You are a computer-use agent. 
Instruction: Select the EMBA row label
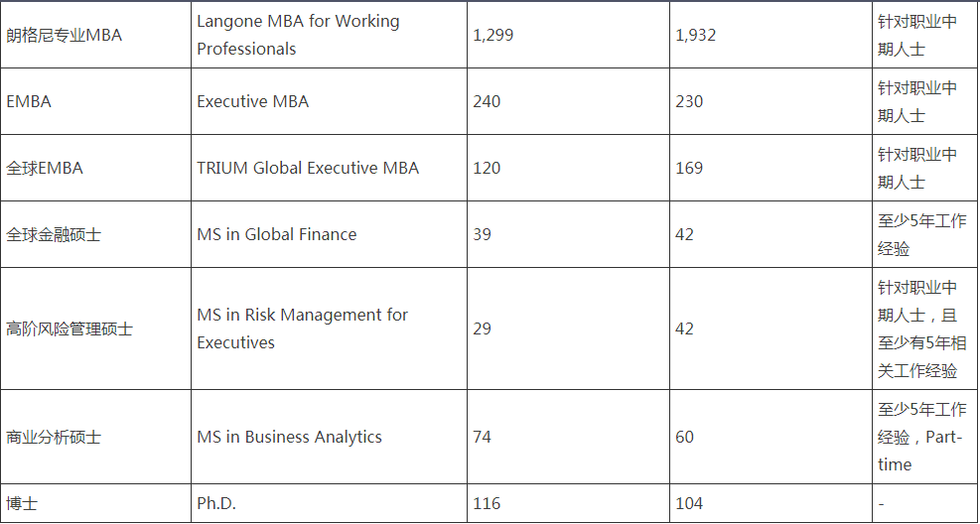pos(29,101)
